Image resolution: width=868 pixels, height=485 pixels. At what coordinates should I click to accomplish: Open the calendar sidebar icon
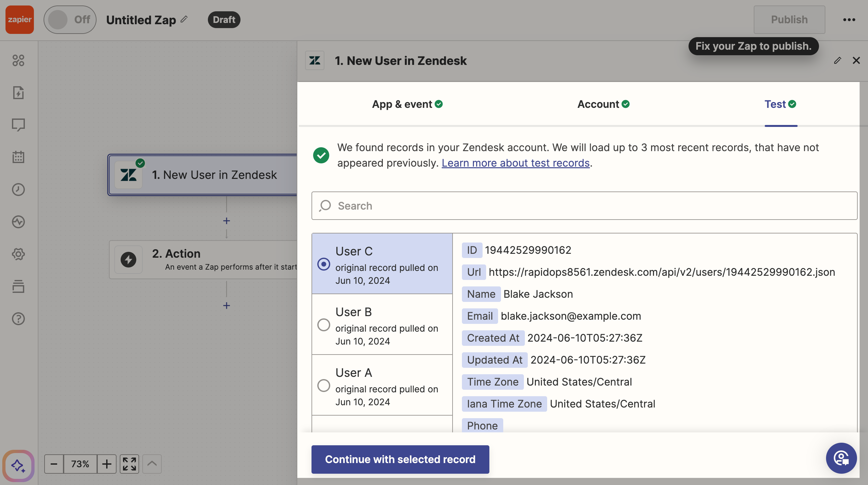pos(18,157)
